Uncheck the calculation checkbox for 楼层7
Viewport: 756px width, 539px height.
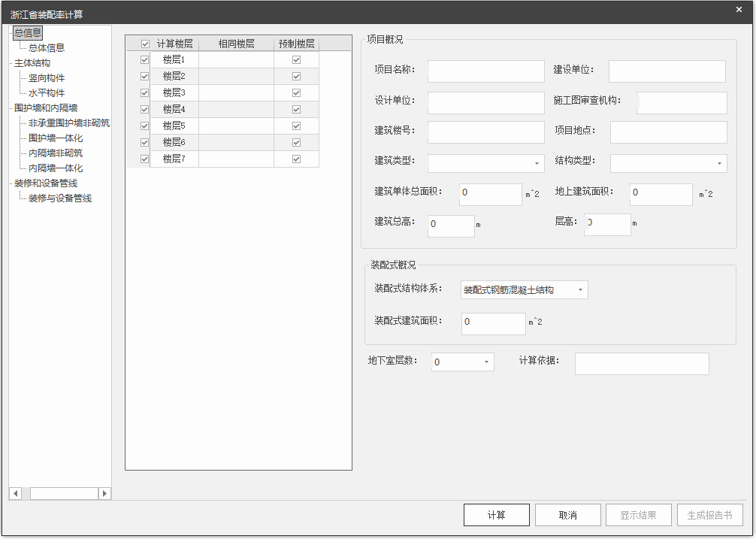pos(144,159)
